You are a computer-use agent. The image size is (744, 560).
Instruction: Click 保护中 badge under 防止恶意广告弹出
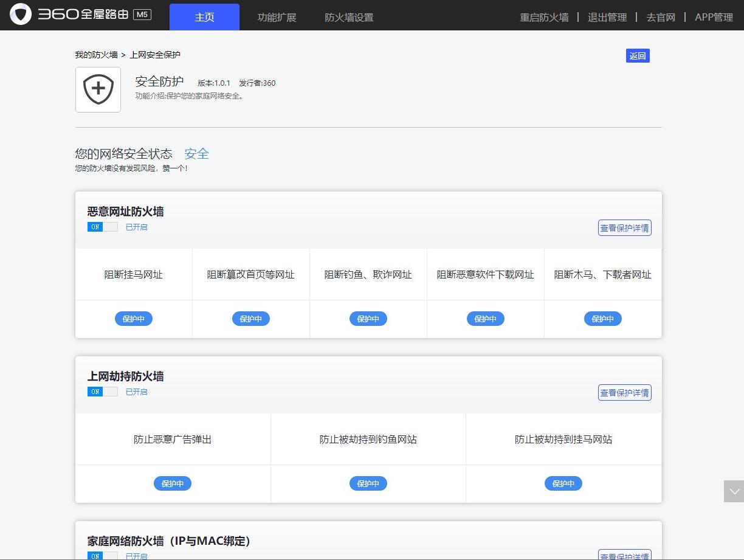point(173,483)
